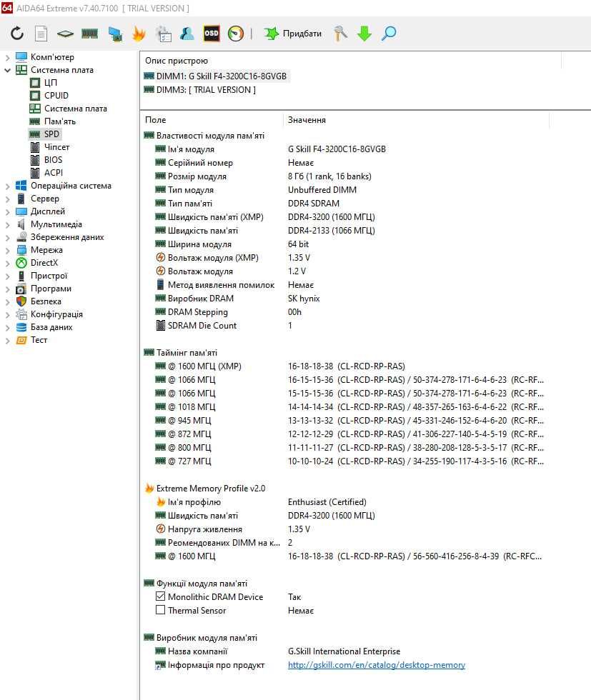Expand the Мережа tree node
This screenshot has width=591, height=700.
point(7,250)
